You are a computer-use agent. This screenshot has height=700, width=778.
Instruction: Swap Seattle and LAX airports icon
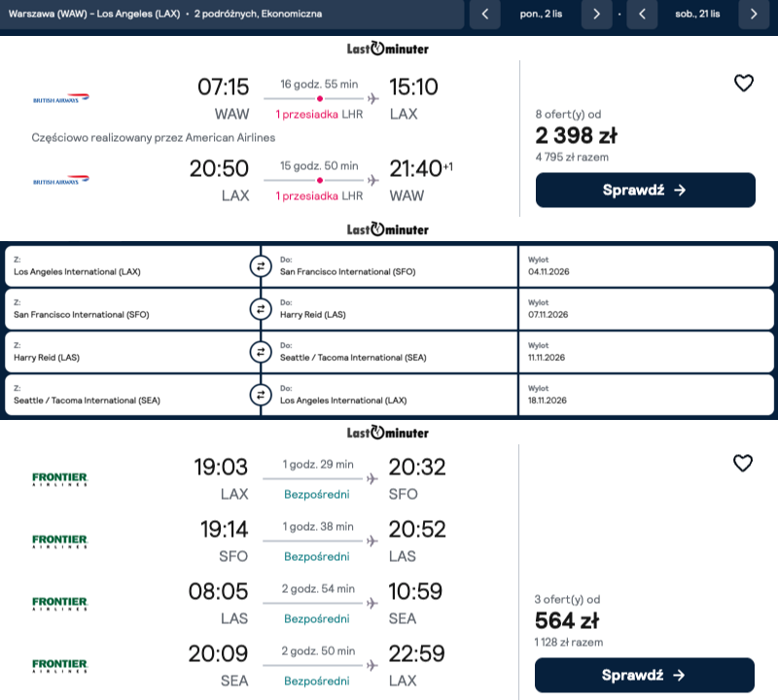[261, 396]
